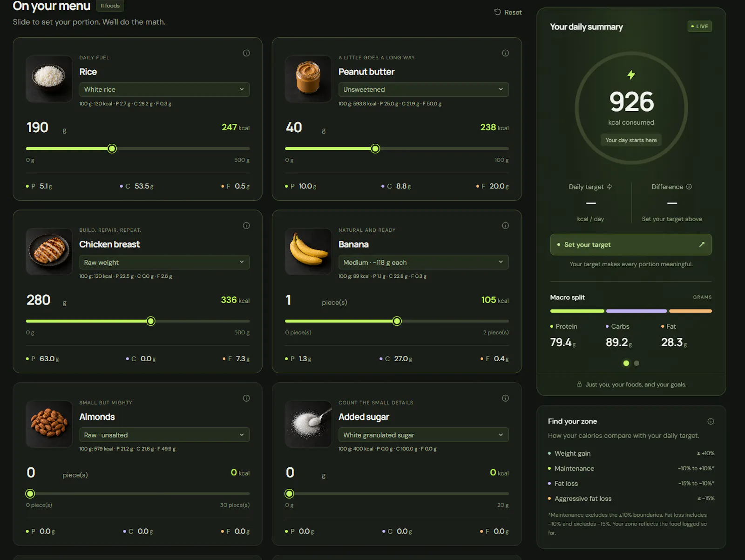
Task: Expand the Raw unsalted almonds dropdown
Action: pos(164,435)
